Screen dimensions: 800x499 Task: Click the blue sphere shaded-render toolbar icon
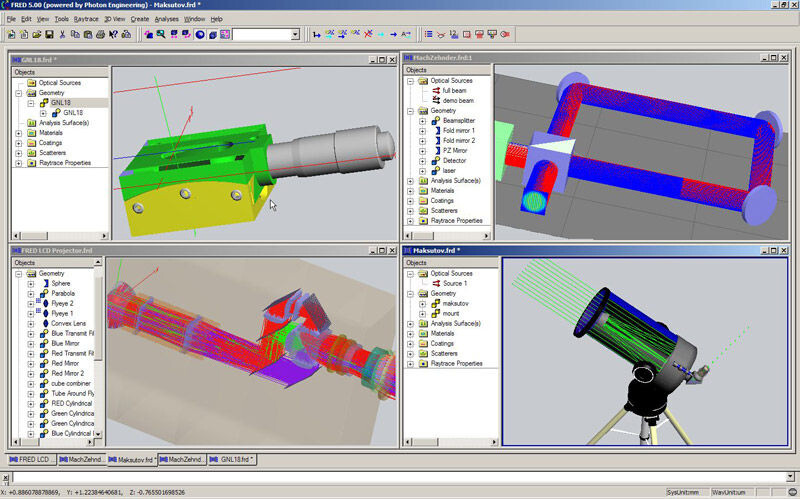[200, 34]
